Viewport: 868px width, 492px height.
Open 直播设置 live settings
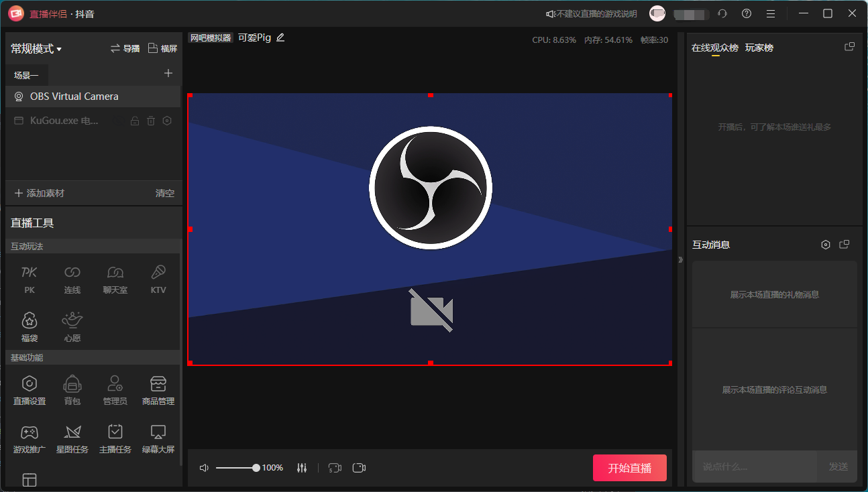tap(29, 391)
